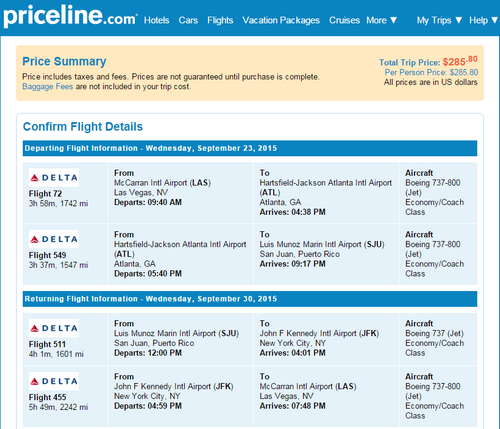Click the Delta logo for Flight 455
Screen dimensions: 500x429
(x=54, y=381)
